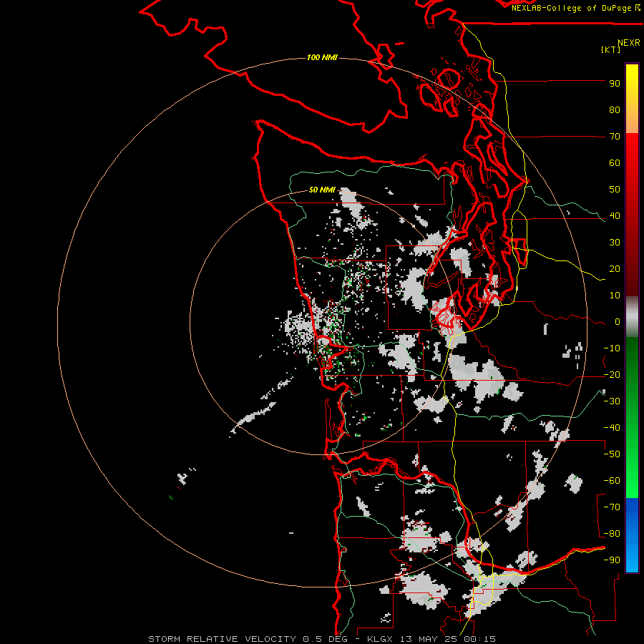Click the 90 value on velocity scale
Viewport: 644px width, 644px height.
(615, 84)
